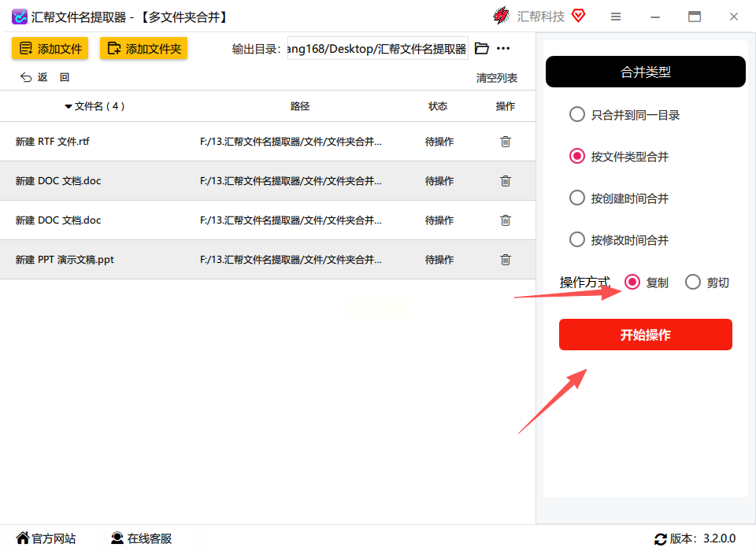Click the red diamond VIP icon

[x=578, y=16]
